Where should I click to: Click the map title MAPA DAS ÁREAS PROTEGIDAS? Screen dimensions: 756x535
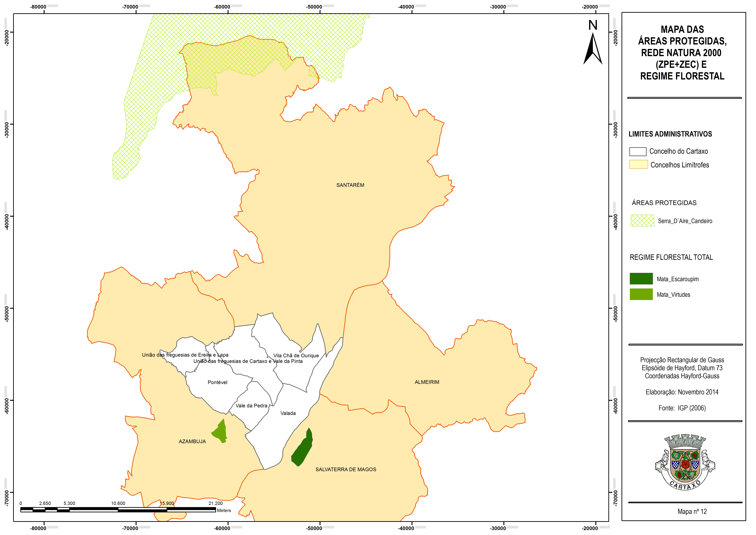(x=682, y=35)
